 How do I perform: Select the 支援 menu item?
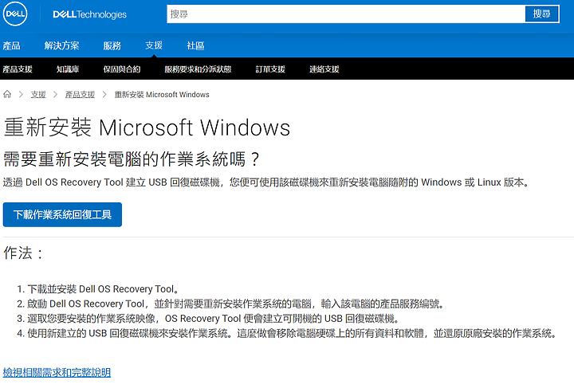[154, 45]
